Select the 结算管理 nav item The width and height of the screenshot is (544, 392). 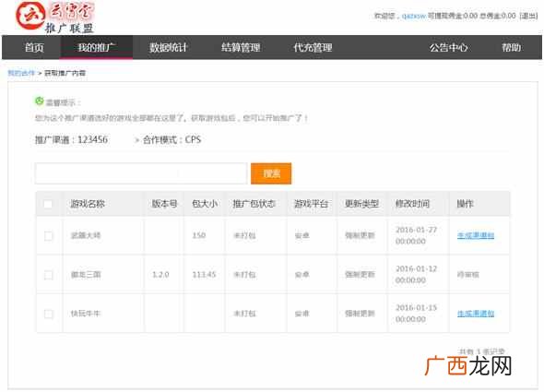(241, 48)
